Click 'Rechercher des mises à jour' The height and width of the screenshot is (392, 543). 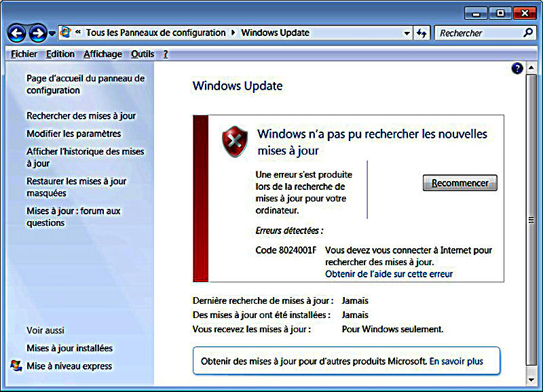tap(81, 115)
